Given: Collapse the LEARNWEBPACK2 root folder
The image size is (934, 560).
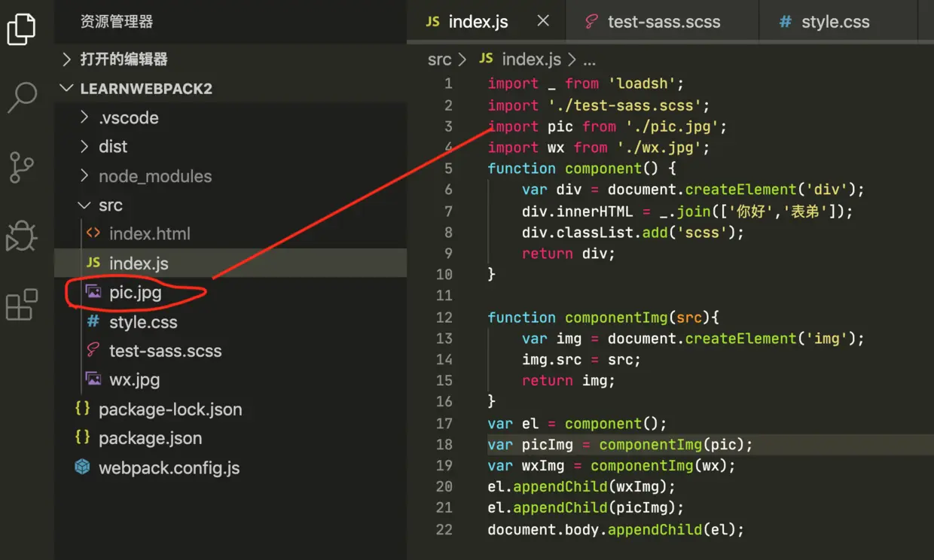Looking at the screenshot, I should click(67, 88).
